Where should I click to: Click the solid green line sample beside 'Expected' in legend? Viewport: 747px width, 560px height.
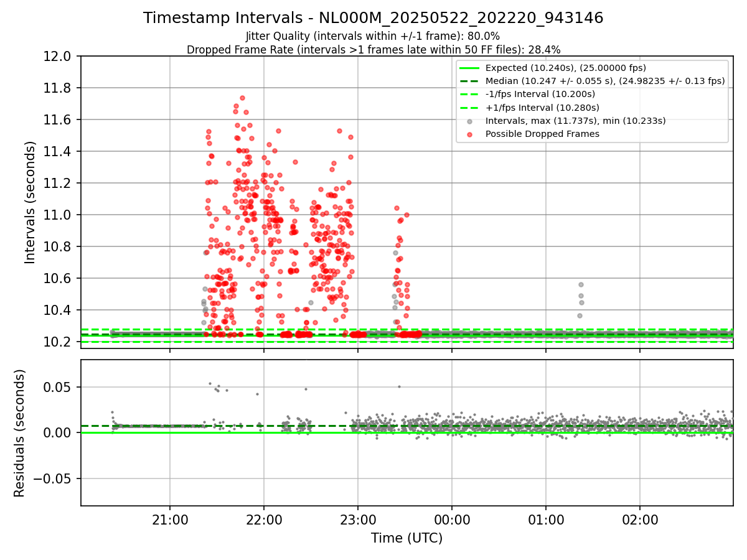tap(469, 68)
